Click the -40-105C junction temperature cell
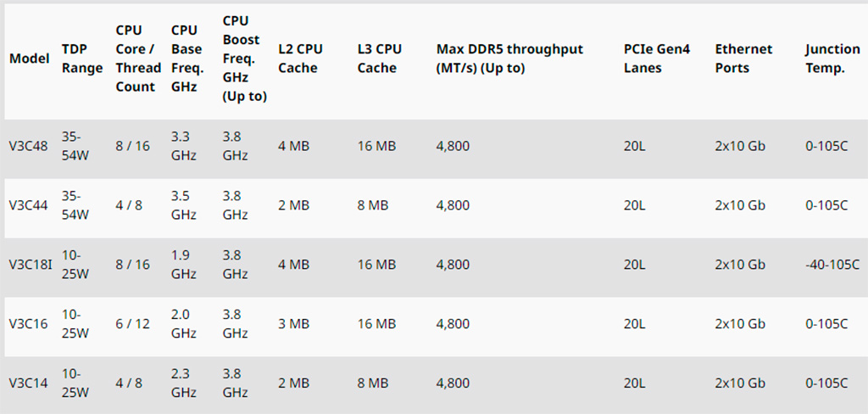Viewport: 868px width, 414px height. 832,265
